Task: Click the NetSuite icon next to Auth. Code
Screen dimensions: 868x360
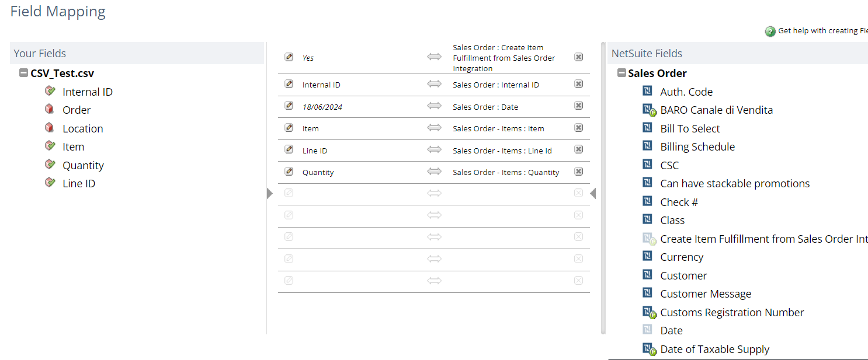Action: 647,91
